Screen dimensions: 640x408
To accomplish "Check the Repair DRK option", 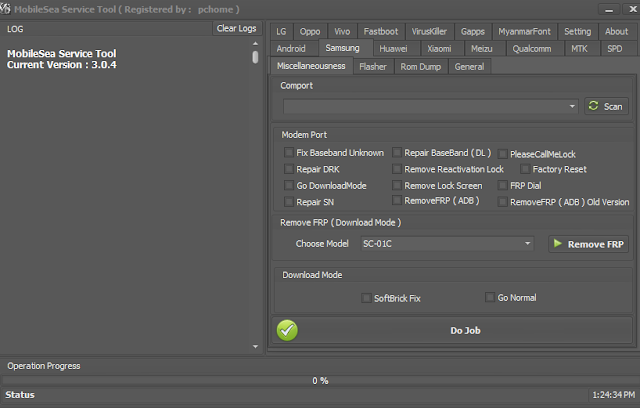I will (x=289, y=169).
